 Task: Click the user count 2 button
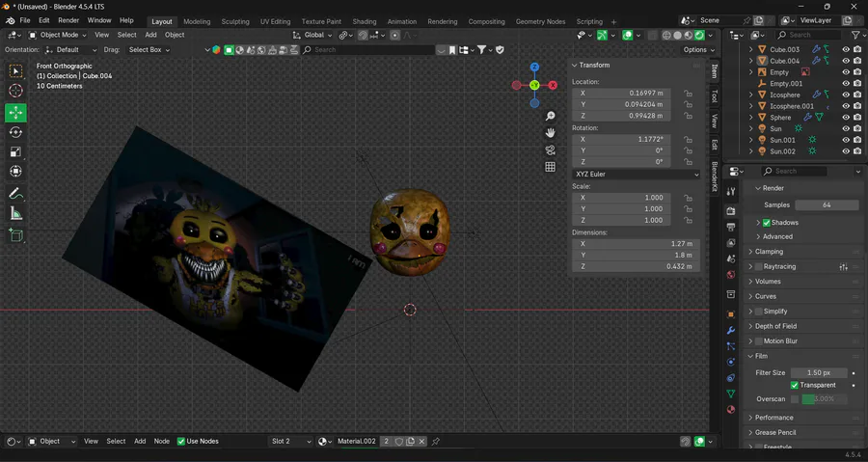click(x=387, y=442)
